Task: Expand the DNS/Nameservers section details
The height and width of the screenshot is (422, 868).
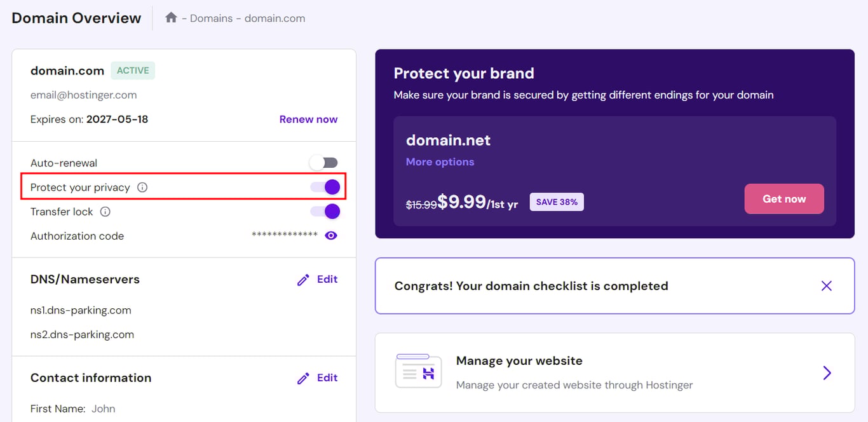Action: pos(85,279)
